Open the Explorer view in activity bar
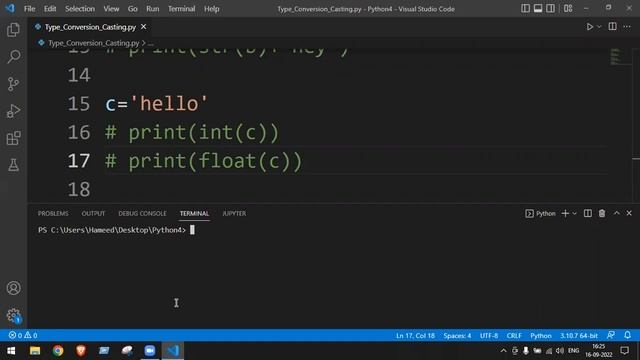The width and height of the screenshot is (640, 360). (13, 29)
